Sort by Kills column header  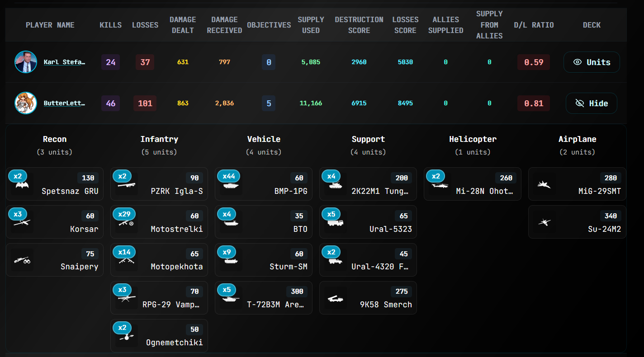111,25
